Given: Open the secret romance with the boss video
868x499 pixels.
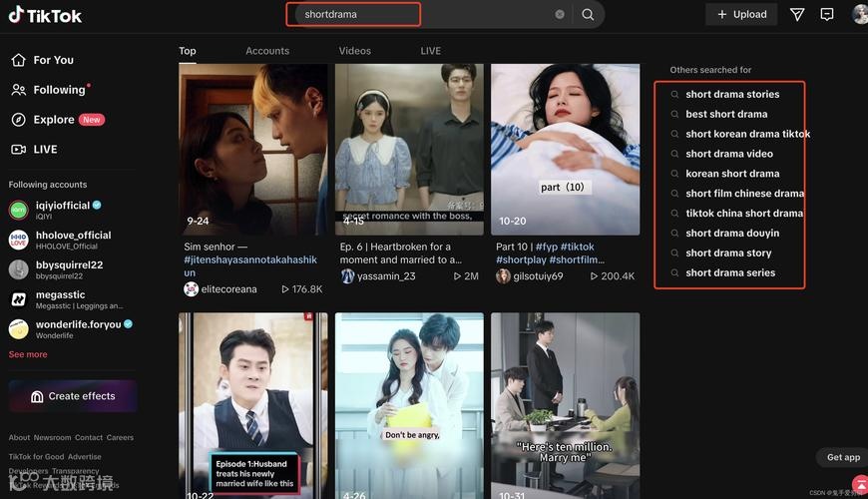Looking at the screenshot, I should point(409,150).
